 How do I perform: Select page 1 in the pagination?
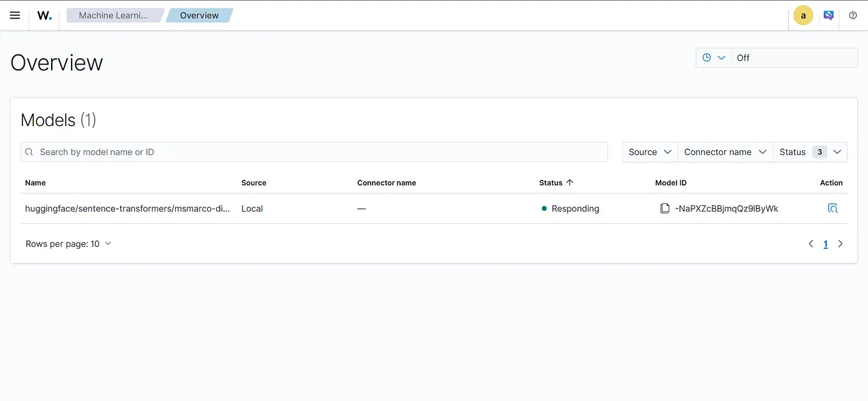coord(825,244)
